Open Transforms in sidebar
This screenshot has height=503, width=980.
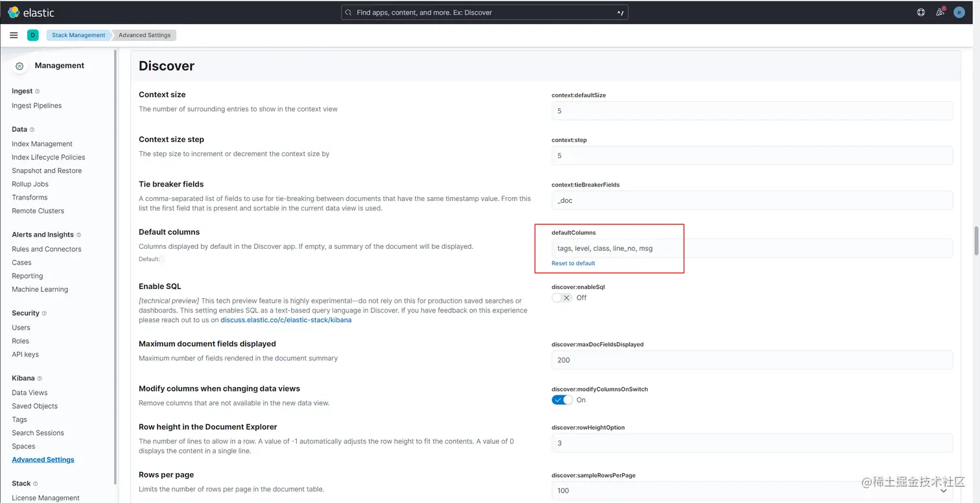click(30, 198)
